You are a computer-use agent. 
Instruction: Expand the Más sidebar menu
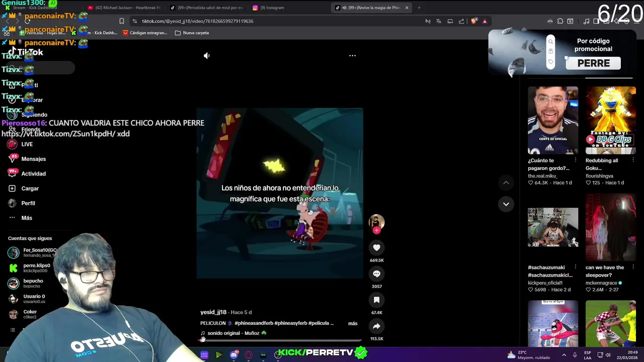point(20,218)
